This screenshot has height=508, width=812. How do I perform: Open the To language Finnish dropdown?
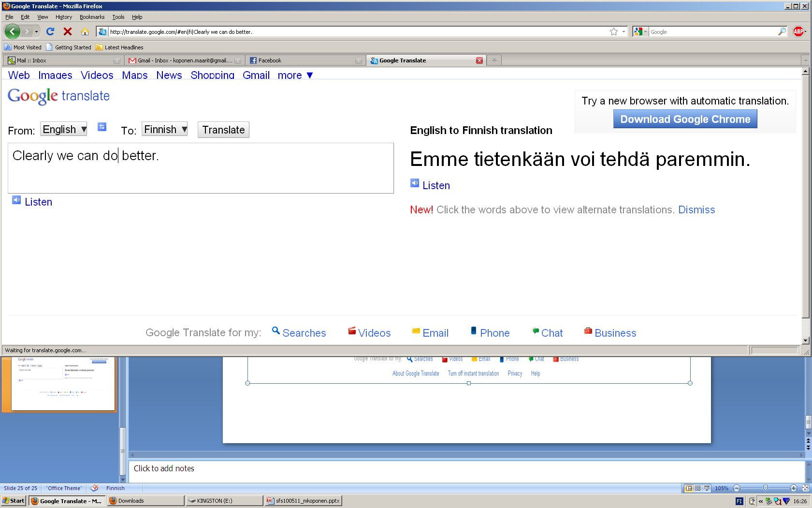[165, 129]
